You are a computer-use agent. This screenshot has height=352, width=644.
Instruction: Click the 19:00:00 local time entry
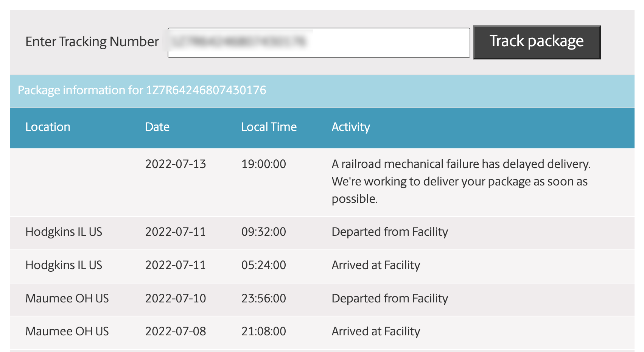(x=263, y=164)
